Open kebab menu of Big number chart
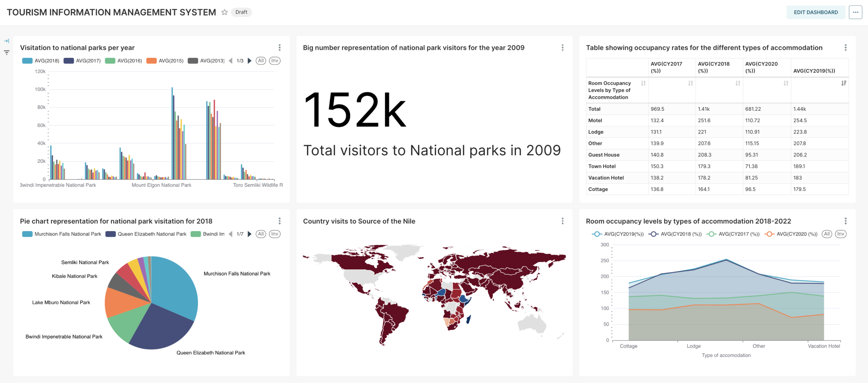The height and width of the screenshot is (383, 868). pos(563,48)
